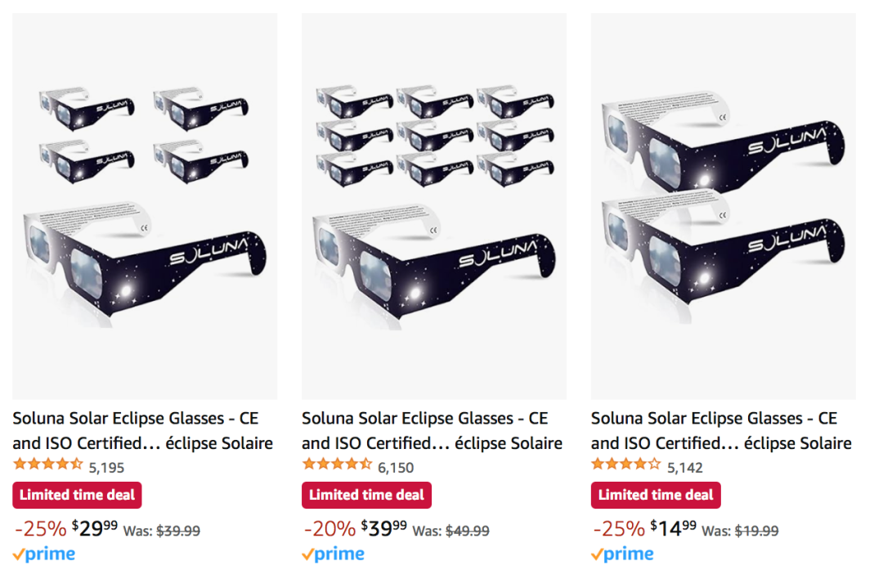Click the prime logo under the $29.99 price

pos(44,554)
